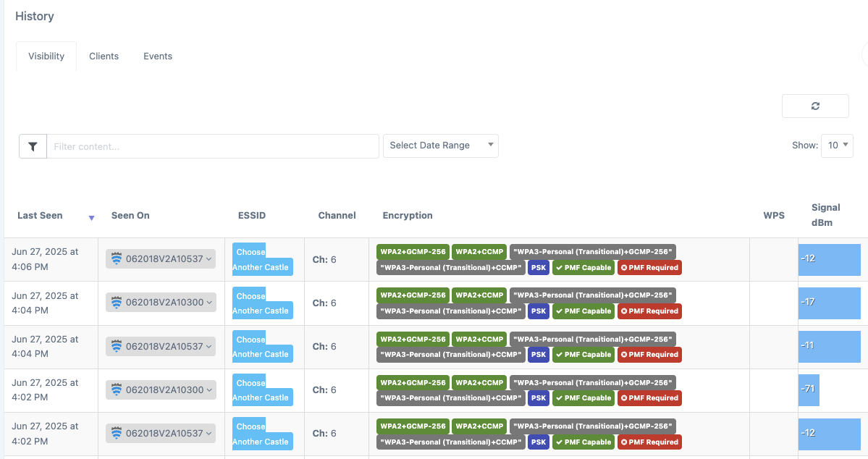
Task: Click WPA2+CCMP tag in 4:06 PM row
Action: pos(479,251)
